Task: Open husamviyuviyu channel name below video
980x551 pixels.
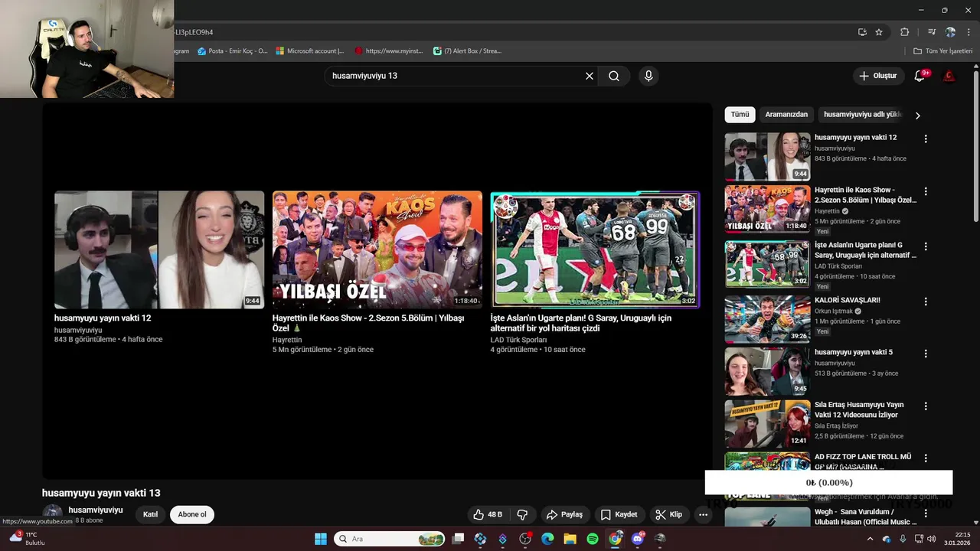Action: tap(96, 510)
